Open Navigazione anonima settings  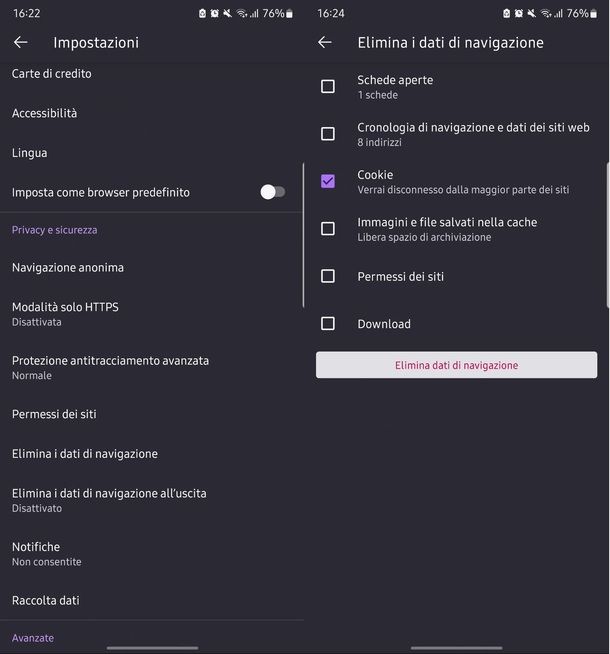[151, 267]
